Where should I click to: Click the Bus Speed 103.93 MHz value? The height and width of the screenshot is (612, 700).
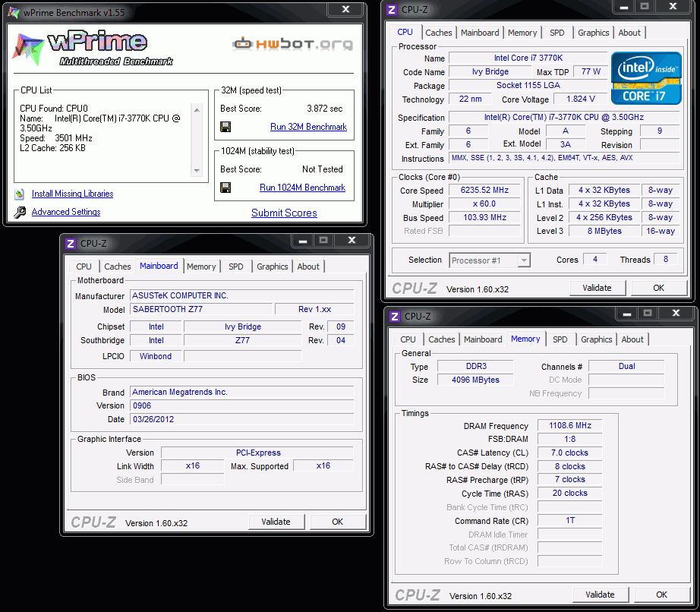coord(484,218)
